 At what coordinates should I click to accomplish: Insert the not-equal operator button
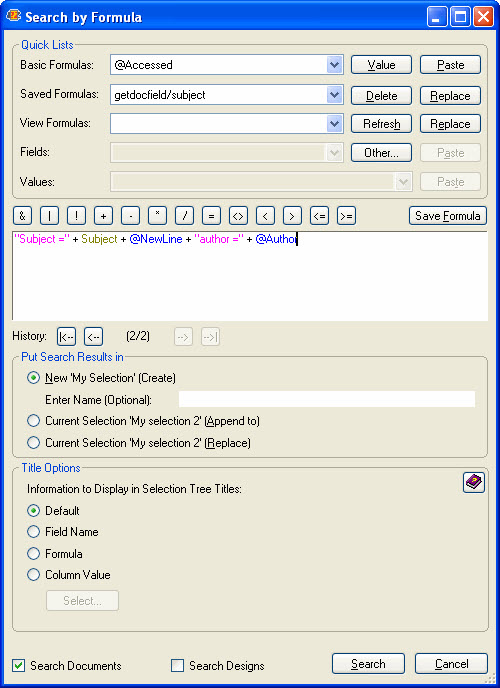coord(238,215)
